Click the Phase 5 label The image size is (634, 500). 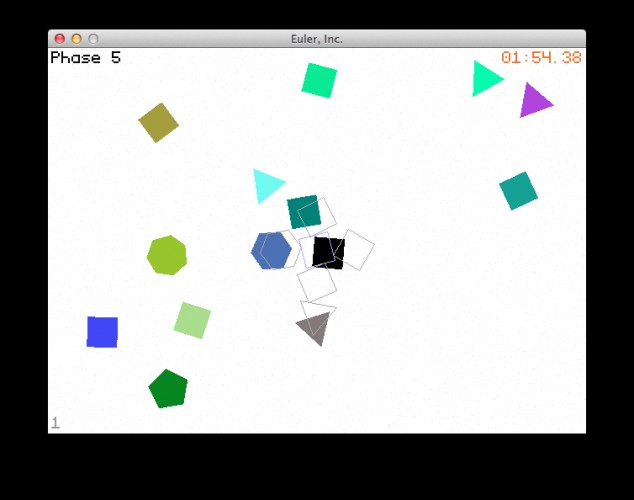tap(86, 57)
